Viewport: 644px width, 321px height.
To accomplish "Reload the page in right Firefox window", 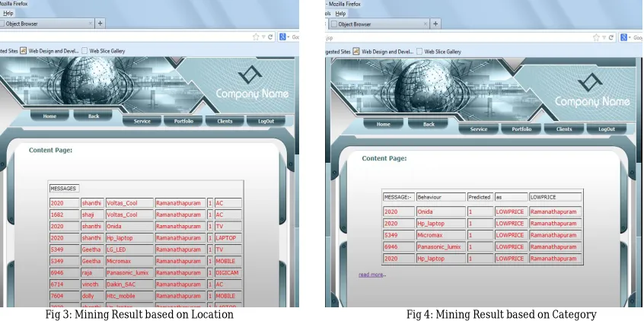I will click(611, 37).
